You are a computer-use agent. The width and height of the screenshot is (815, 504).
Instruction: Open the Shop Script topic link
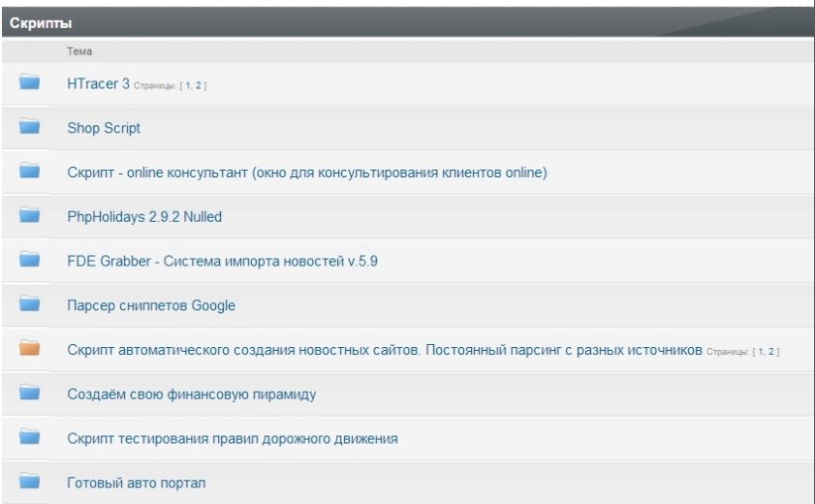tap(104, 128)
